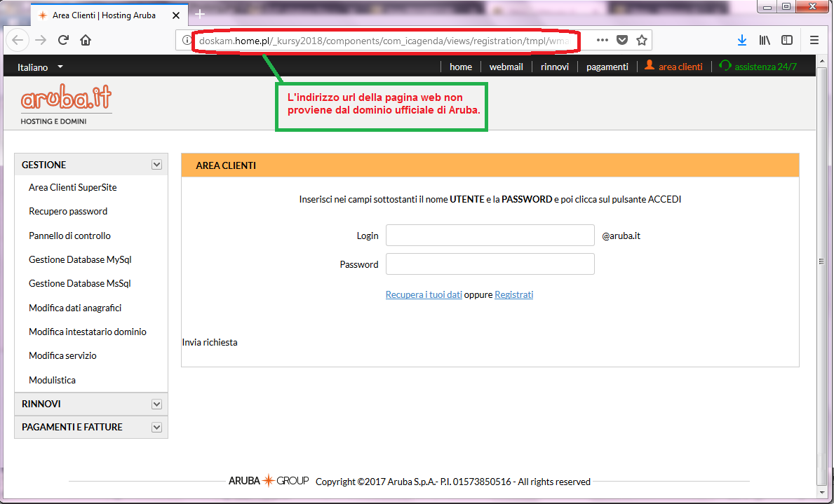The image size is (834, 504).
Task: Open the library bookshelf icon
Action: pos(765,41)
